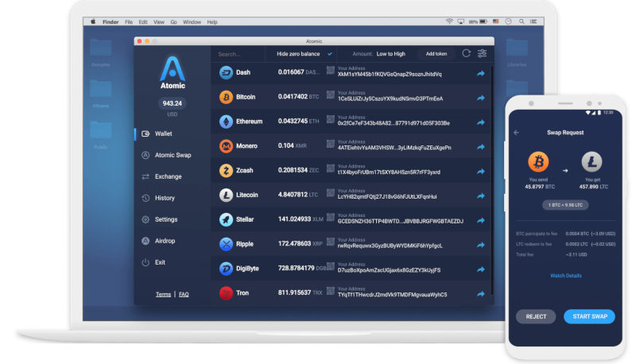Image resolution: width=636 pixels, height=364 pixels.
Task: Click the Tron coin icon
Action: (x=226, y=293)
